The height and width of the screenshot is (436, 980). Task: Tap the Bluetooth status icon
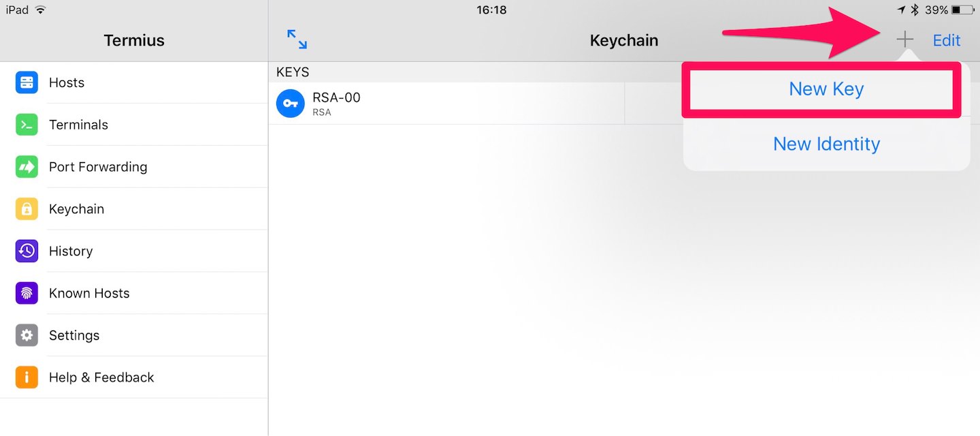(x=915, y=10)
